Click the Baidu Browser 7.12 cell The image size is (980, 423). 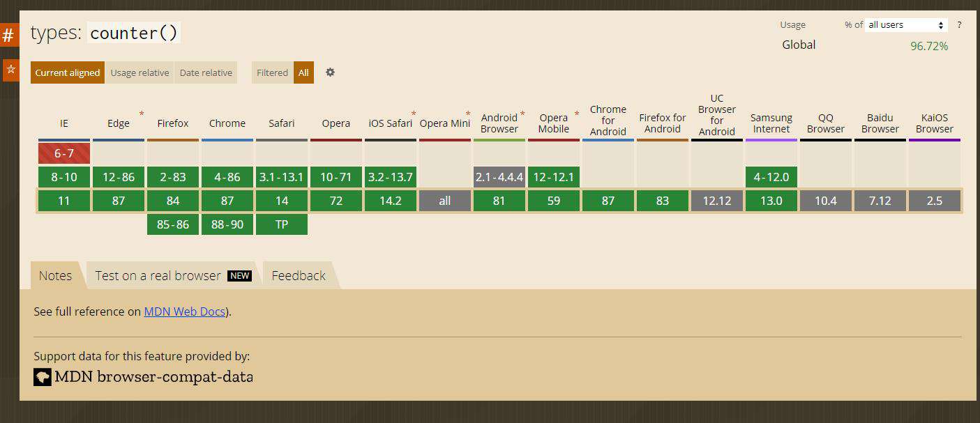tap(880, 201)
